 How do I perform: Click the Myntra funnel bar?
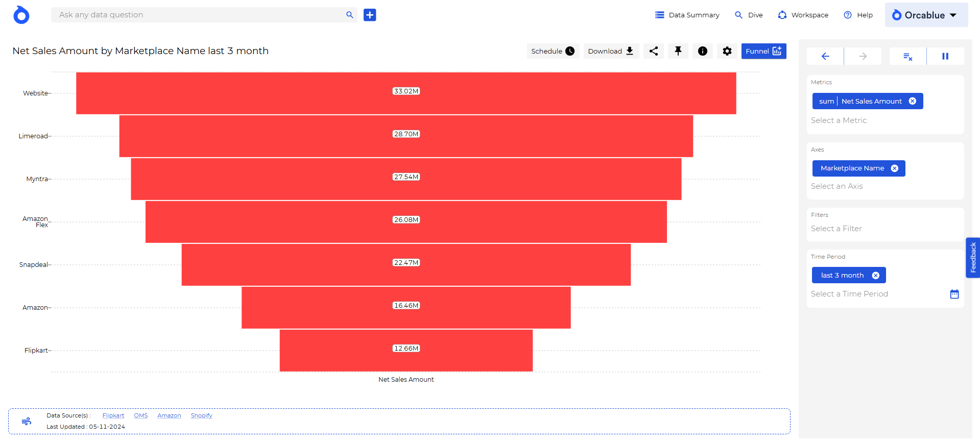coord(406,179)
